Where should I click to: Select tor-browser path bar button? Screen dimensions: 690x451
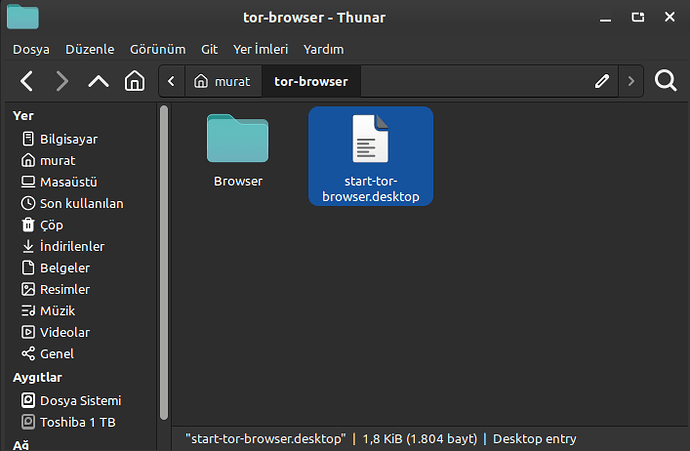[311, 81]
